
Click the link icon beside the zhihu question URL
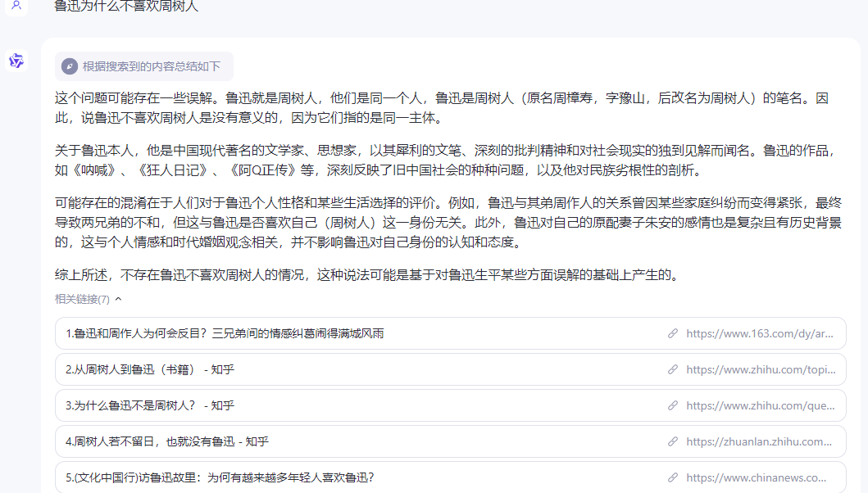(673, 405)
